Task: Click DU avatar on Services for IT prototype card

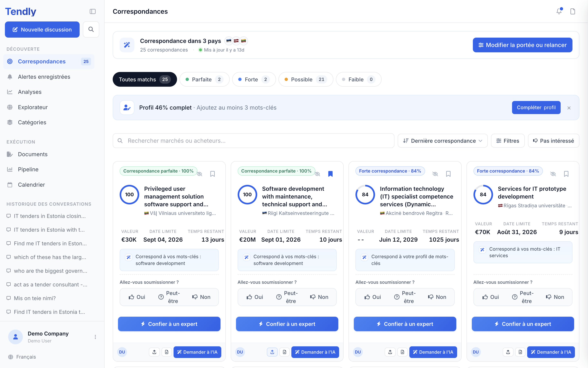Action: click(476, 352)
